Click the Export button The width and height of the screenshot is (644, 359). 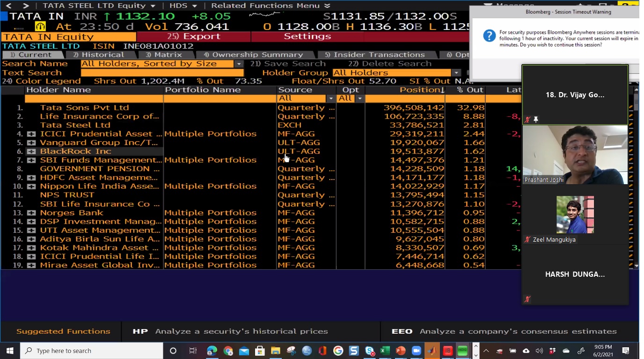tap(194, 36)
